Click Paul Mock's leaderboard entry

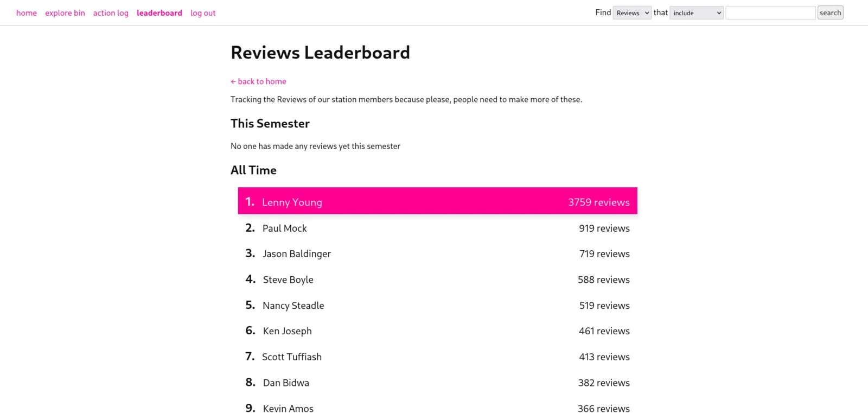click(438, 228)
